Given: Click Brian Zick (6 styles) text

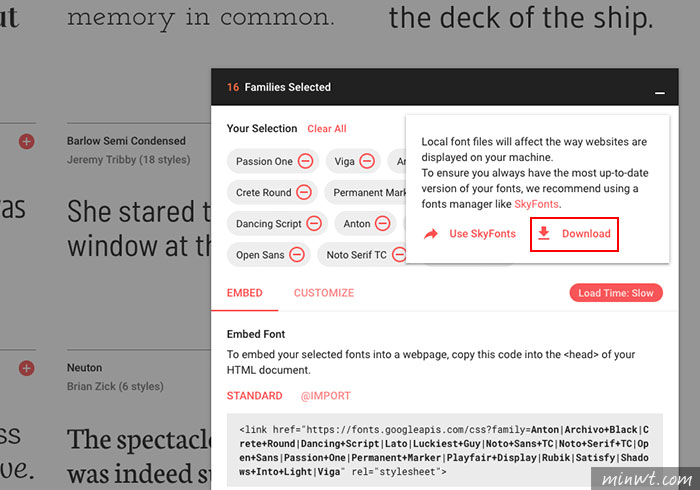Looking at the screenshot, I should (x=115, y=386).
